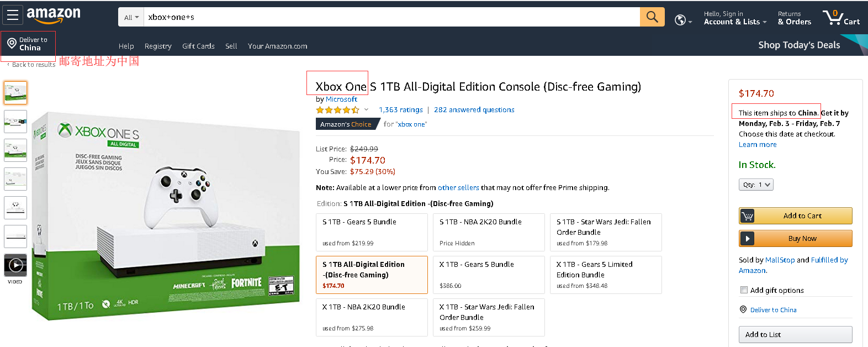
Task: Open the Gift Cards nav item
Action: 198,46
